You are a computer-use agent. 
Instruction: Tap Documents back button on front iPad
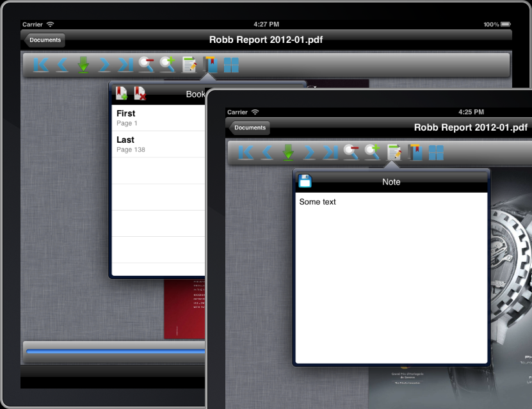tap(249, 128)
